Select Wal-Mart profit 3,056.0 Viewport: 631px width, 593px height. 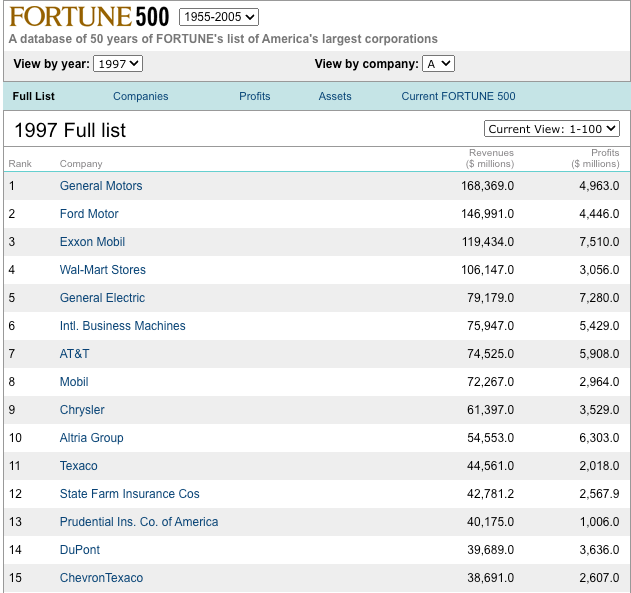[599, 270]
